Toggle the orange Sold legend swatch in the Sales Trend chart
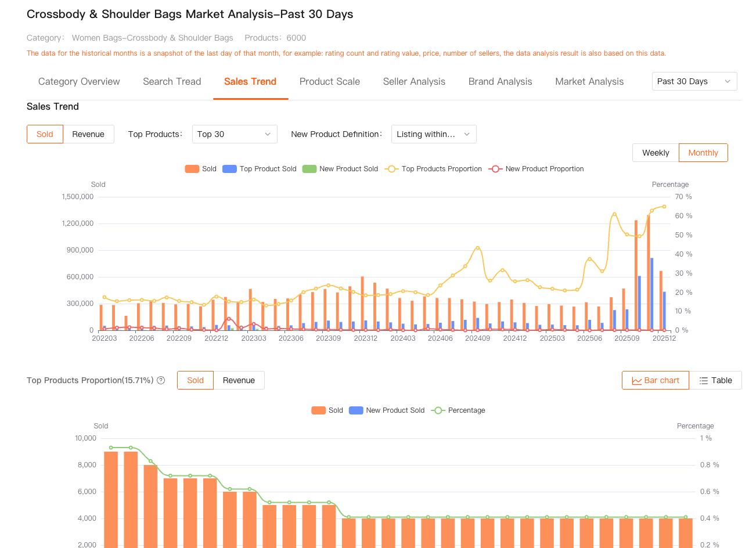Viewport: 756px width, 548px height. click(192, 169)
